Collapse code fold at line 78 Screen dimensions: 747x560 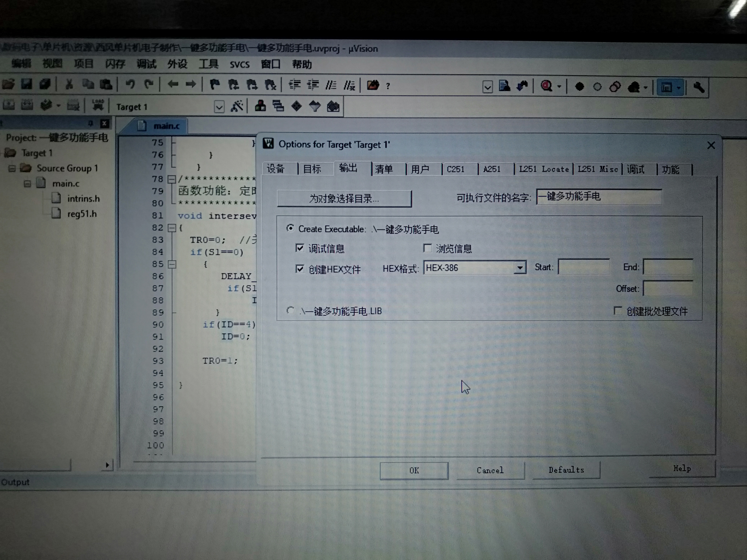[x=171, y=179]
